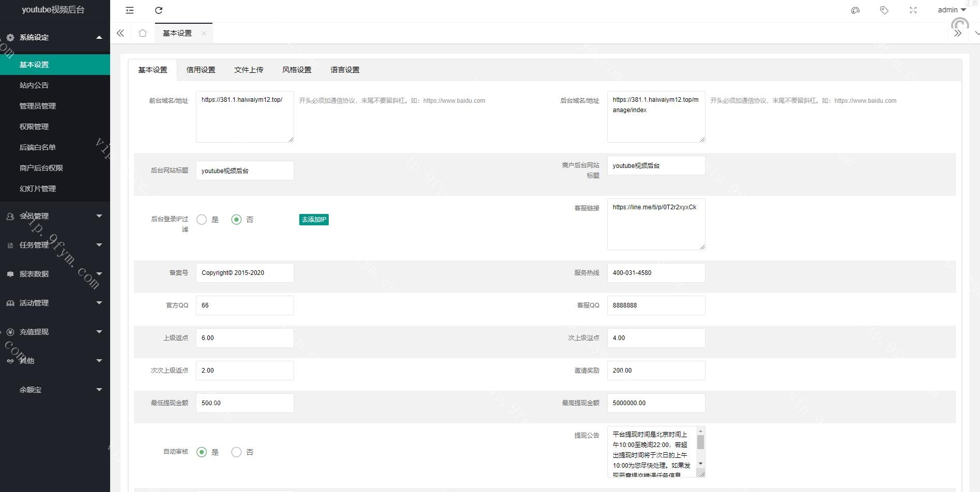Image resolution: width=980 pixels, height=492 pixels.
Task: Click the tag note icon
Action: [884, 10]
